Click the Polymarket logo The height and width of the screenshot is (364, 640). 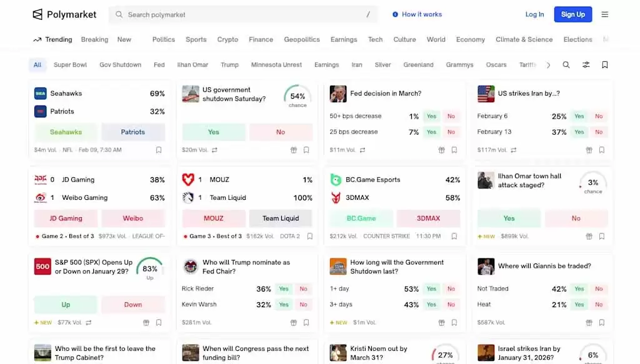point(64,14)
